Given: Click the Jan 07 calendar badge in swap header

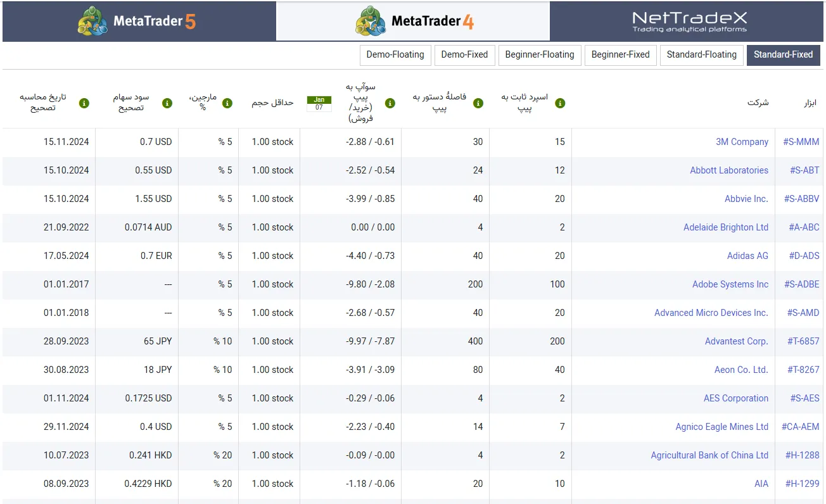Looking at the screenshot, I should click(319, 103).
